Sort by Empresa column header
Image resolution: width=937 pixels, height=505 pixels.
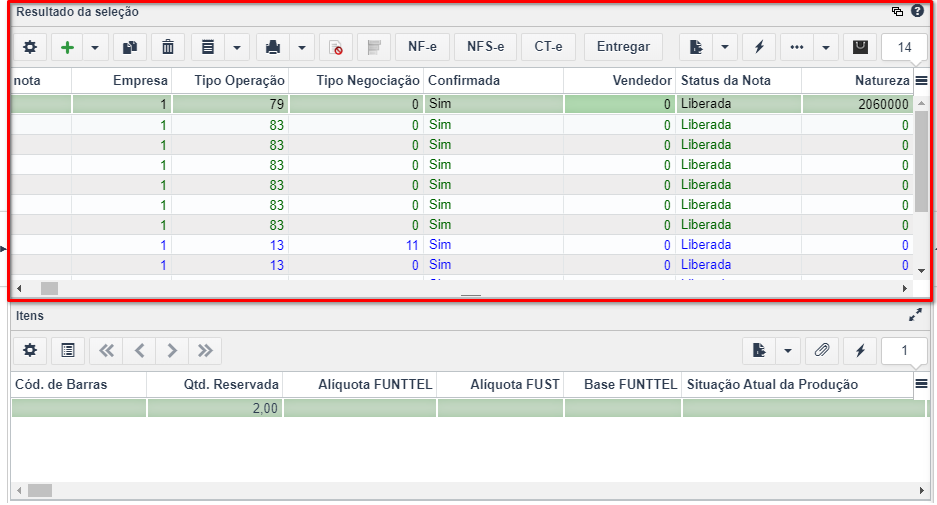click(x=122, y=81)
